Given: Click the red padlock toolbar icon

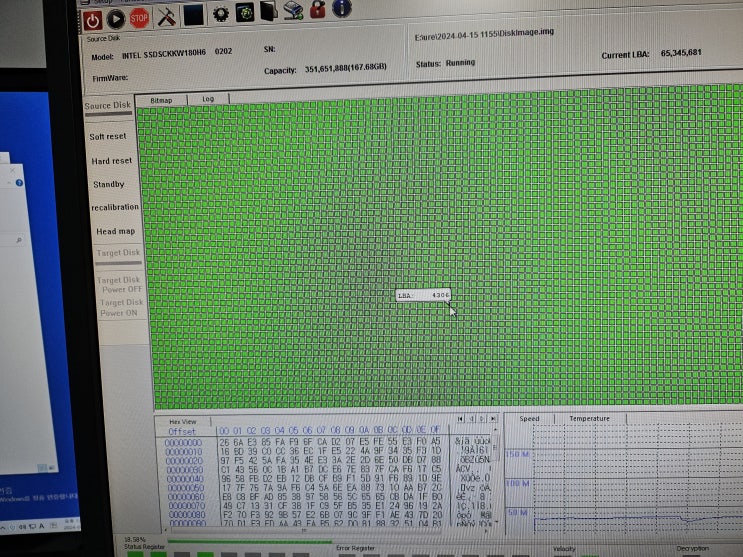Looking at the screenshot, I should point(317,9).
